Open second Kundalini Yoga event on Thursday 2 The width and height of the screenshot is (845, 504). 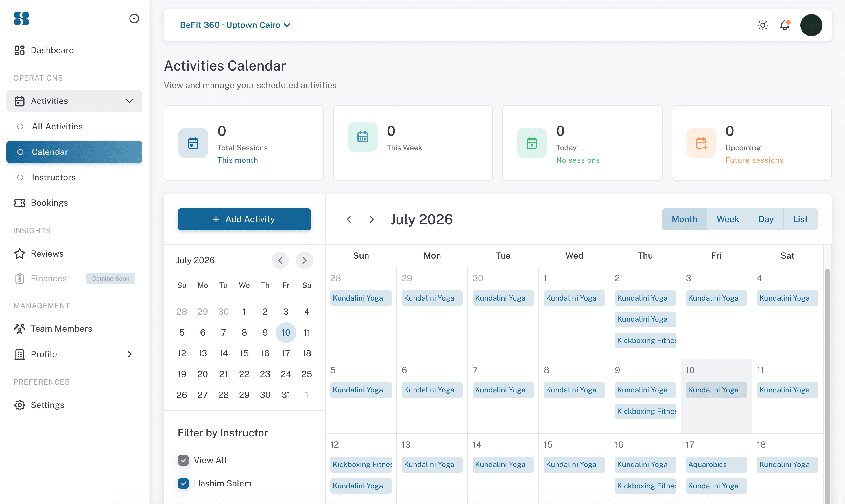coord(645,319)
